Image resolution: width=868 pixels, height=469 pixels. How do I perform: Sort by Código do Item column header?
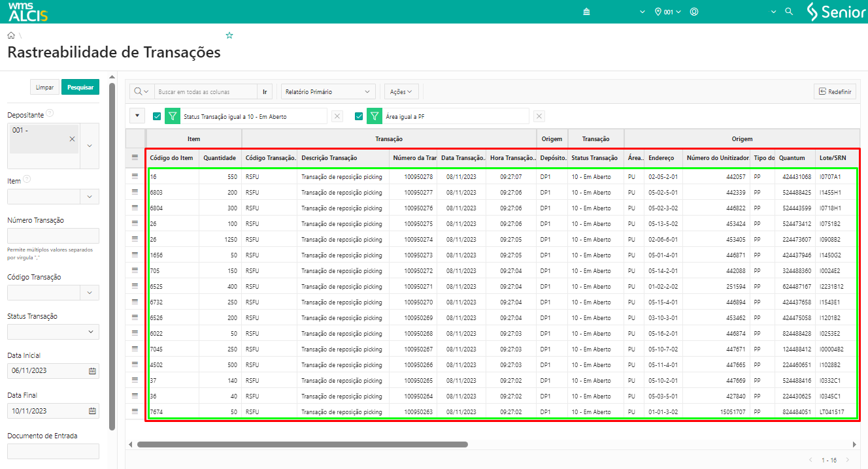171,158
